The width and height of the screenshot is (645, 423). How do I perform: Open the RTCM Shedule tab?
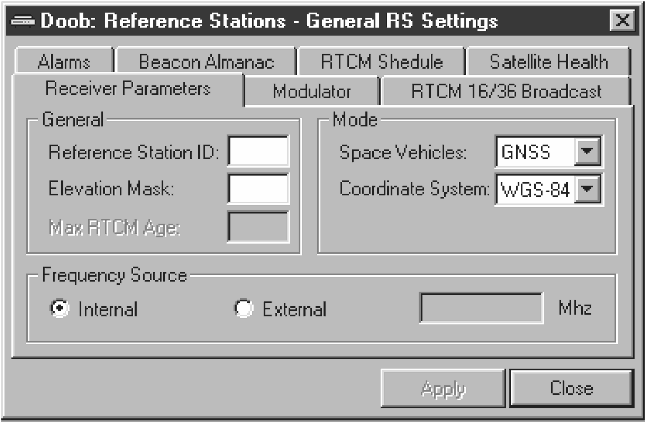point(382,61)
